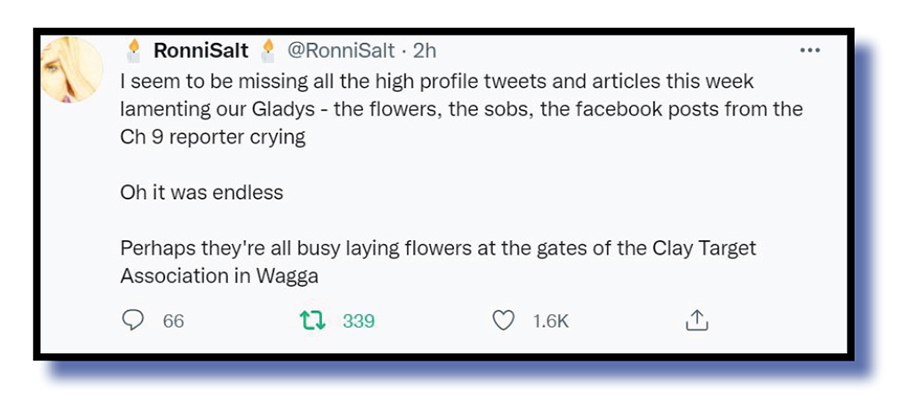Image resolution: width=907 pixels, height=413 pixels.
Task: Click the 66 replies count
Action: pyautogui.click(x=173, y=321)
